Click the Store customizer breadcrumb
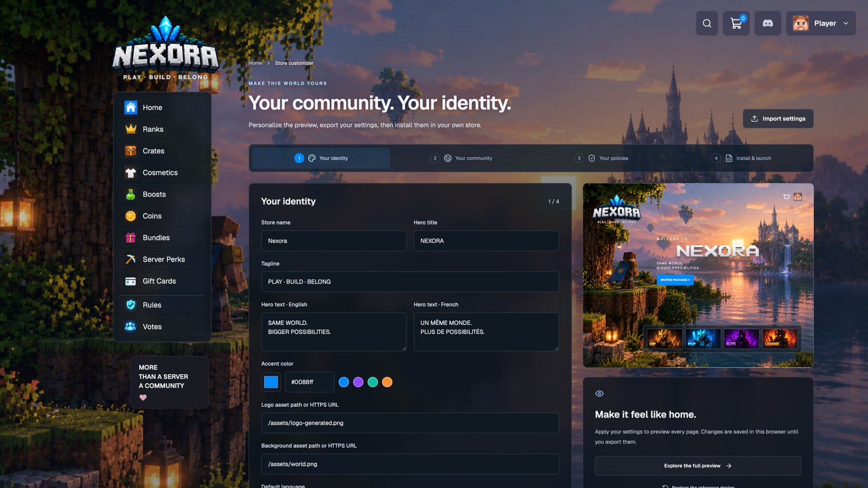Image resolution: width=868 pixels, height=488 pixels. (294, 63)
